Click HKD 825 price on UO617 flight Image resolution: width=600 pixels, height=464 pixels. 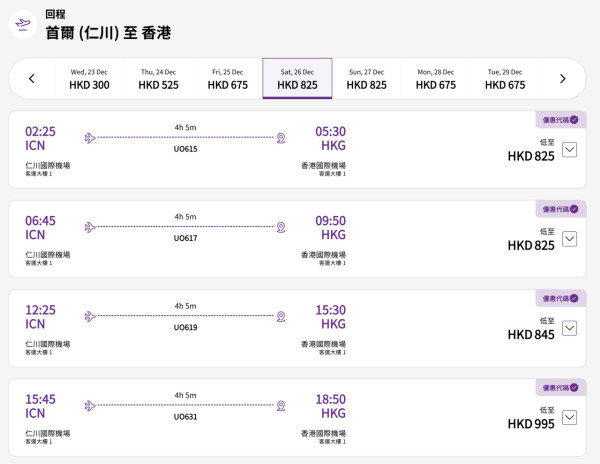pyautogui.click(x=531, y=245)
